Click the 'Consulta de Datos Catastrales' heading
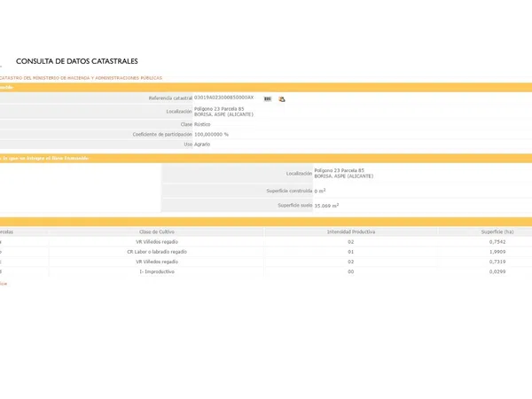 click(x=77, y=61)
